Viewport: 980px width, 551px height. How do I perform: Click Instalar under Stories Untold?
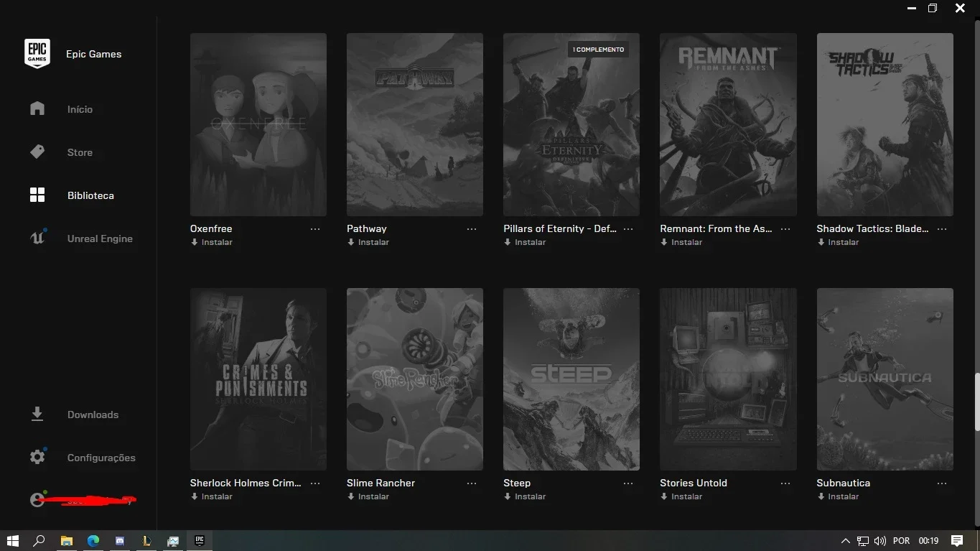tap(681, 496)
